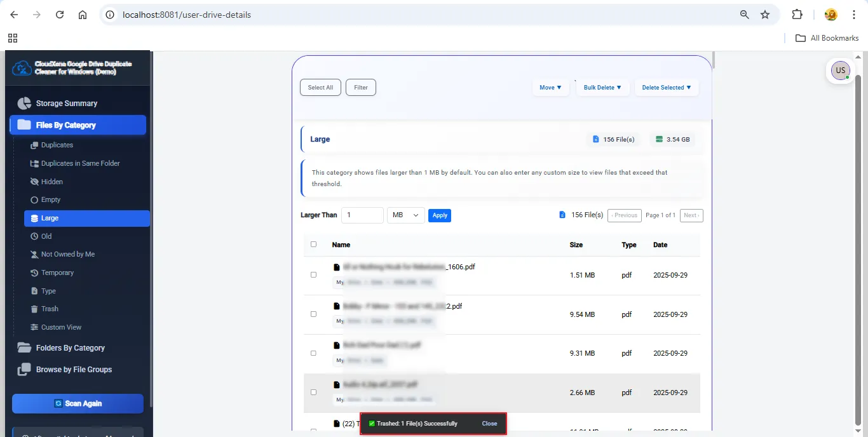
Task: Open the MB size unit dropdown
Action: [x=406, y=215]
